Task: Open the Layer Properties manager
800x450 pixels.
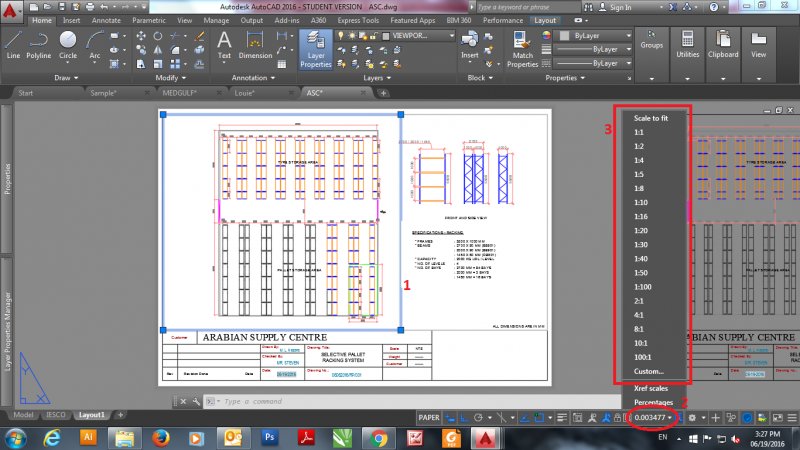Action: click(x=316, y=47)
